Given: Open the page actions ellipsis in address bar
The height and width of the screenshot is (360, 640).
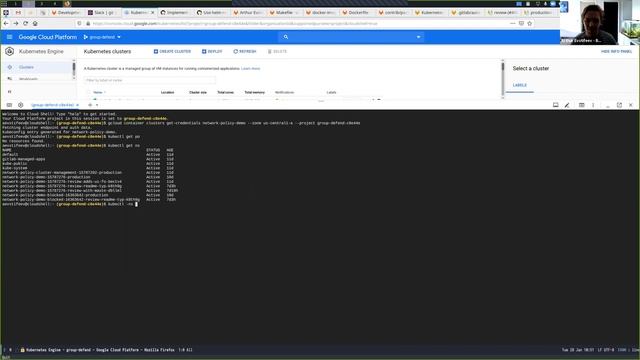Looking at the screenshot, I should (x=512, y=24).
